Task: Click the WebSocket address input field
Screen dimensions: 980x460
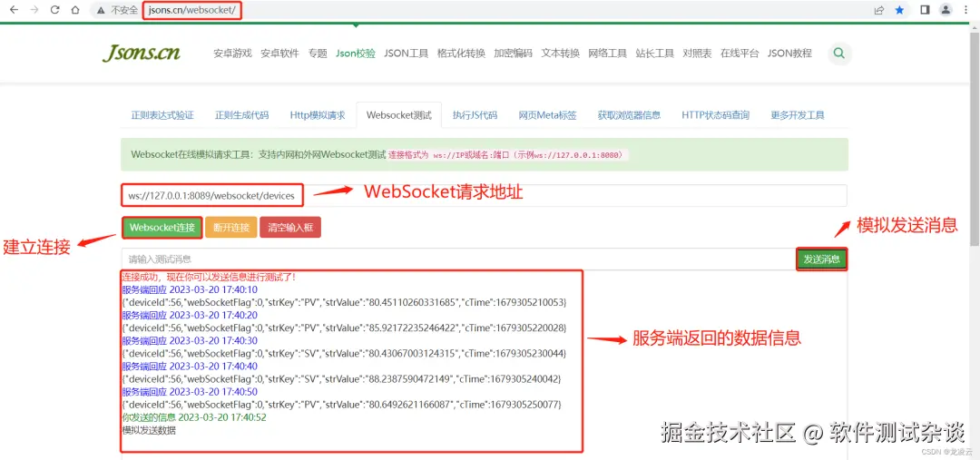Action: point(485,196)
